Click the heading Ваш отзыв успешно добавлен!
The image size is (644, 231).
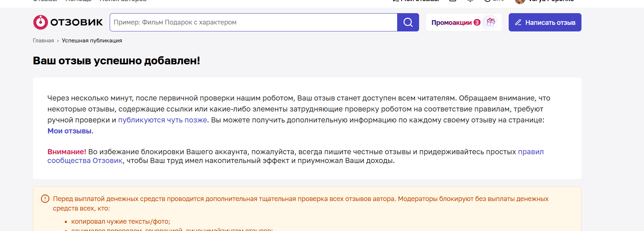117,61
